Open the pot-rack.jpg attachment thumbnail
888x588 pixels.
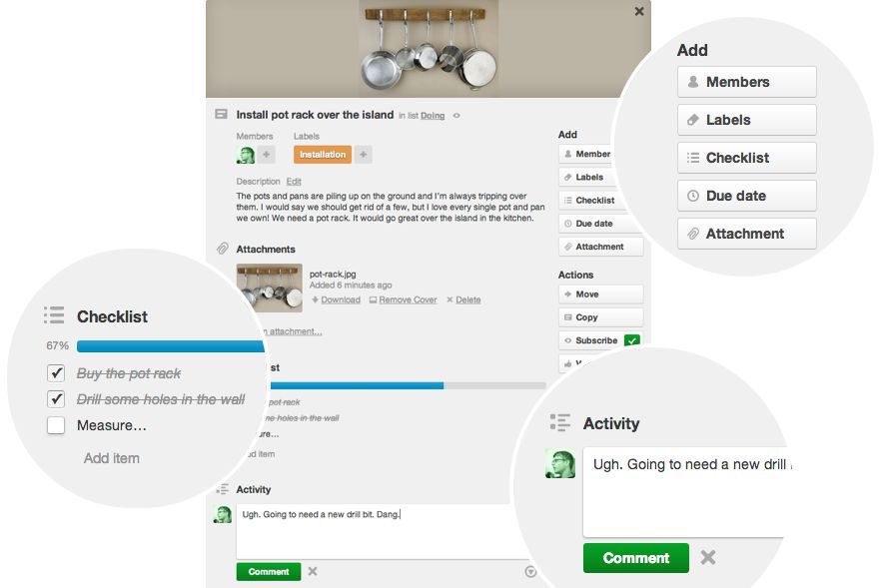coord(269,289)
